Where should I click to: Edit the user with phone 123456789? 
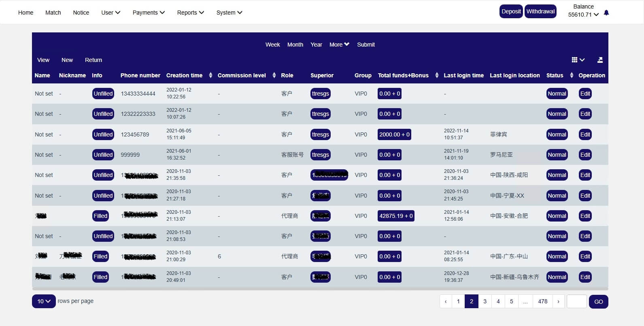click(x=585, y=134)
